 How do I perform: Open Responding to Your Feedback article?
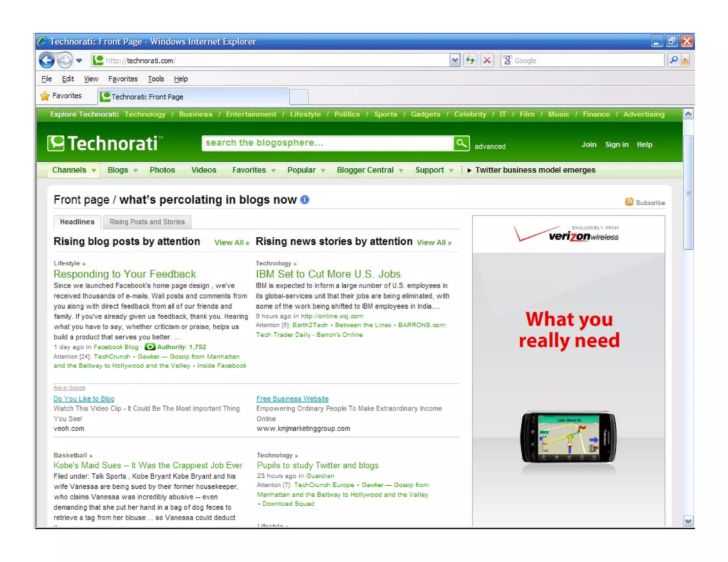[x=125, y=274]
